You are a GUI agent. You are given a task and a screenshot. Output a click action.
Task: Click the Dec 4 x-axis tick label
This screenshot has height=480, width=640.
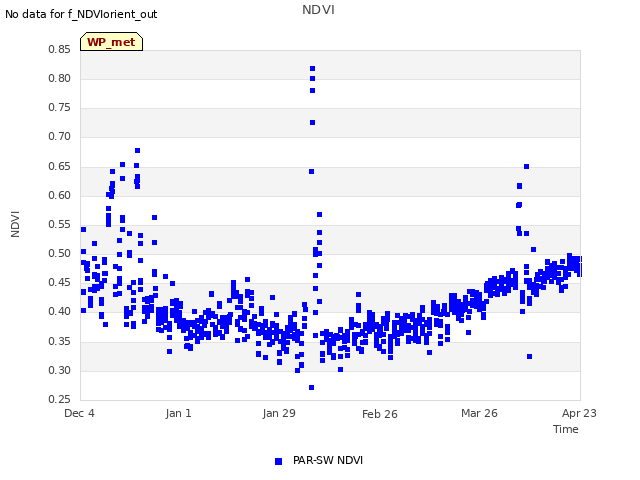pyautogui.click(x=79, y=413)
